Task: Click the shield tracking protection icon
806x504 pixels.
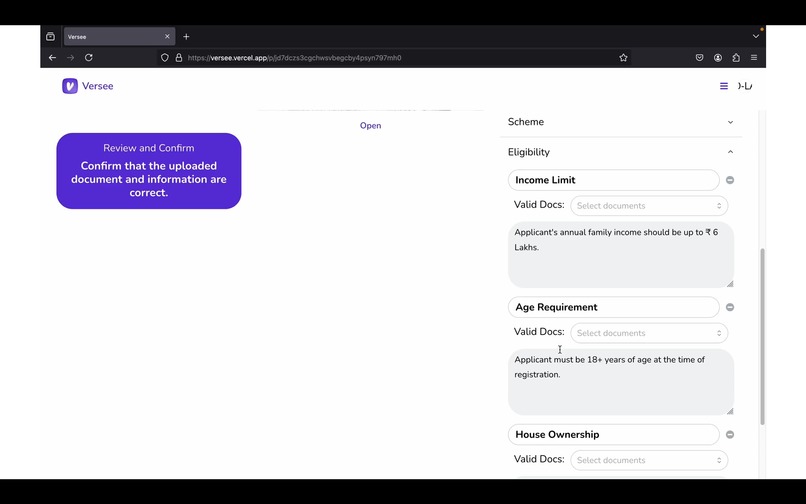Action: click(164, 58)
